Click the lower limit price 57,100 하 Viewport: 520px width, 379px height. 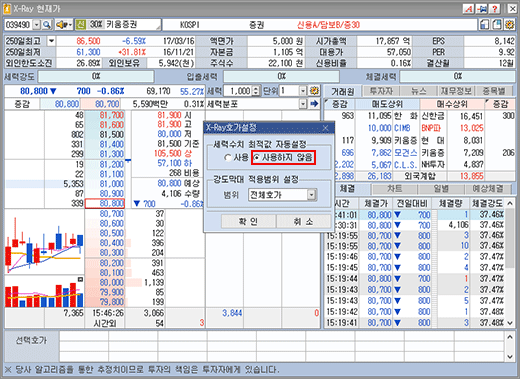(175, 163)
